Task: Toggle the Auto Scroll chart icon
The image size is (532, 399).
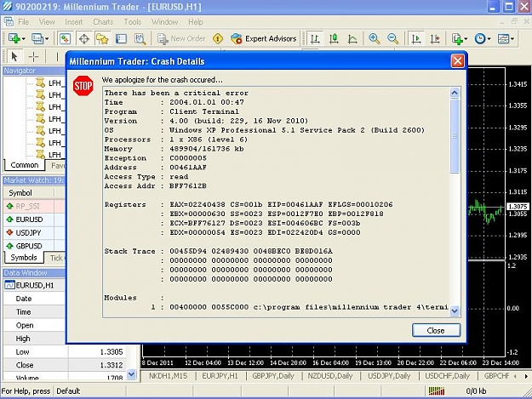Action: click(416, 38)
